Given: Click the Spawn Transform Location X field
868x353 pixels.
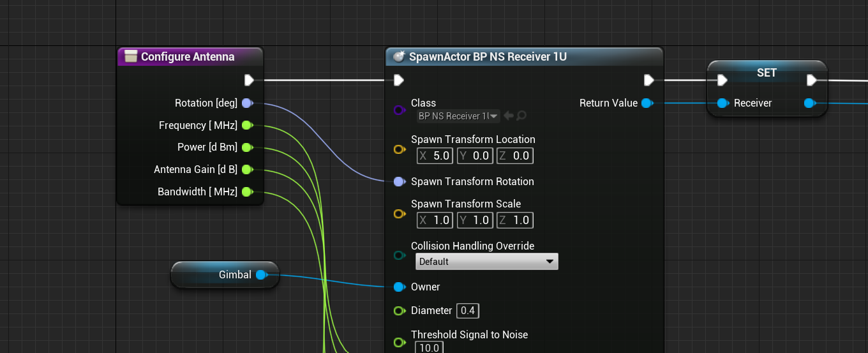Looking at the screenshot, I should (435, 156).
